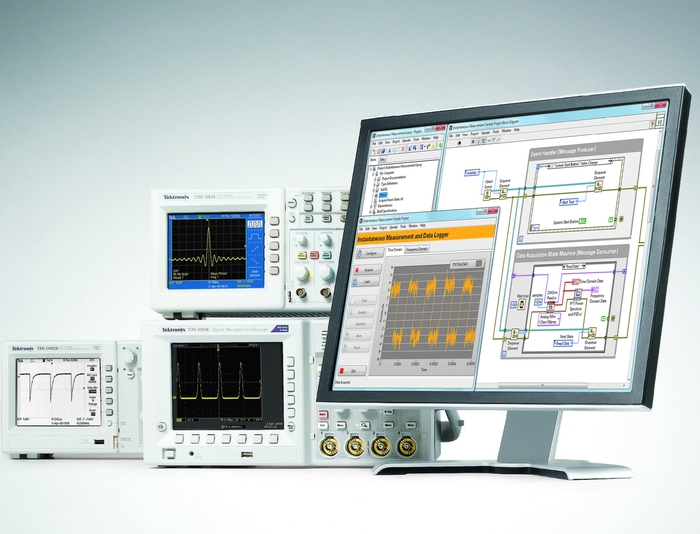This screenshot has width=700, height=534.
Task: Click the System Start Button terminal
Action: pyautogui.click(x=583, y=221)
